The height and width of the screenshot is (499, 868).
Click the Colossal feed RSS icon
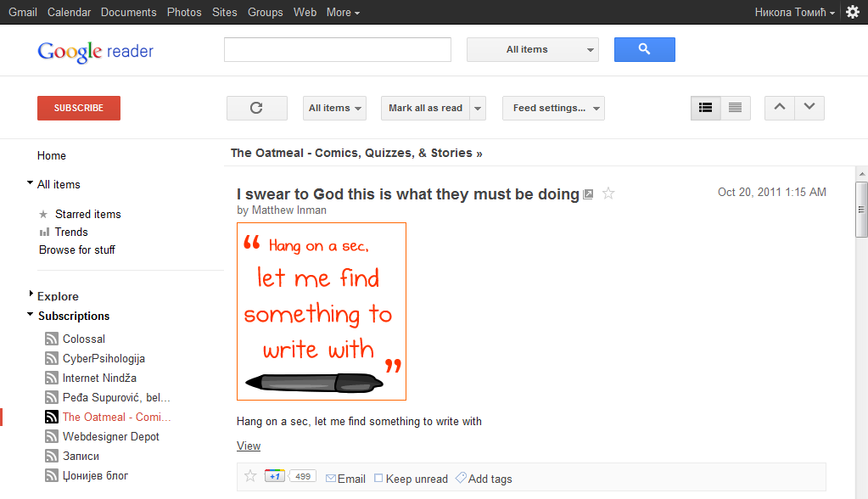[x=52, y=339]
